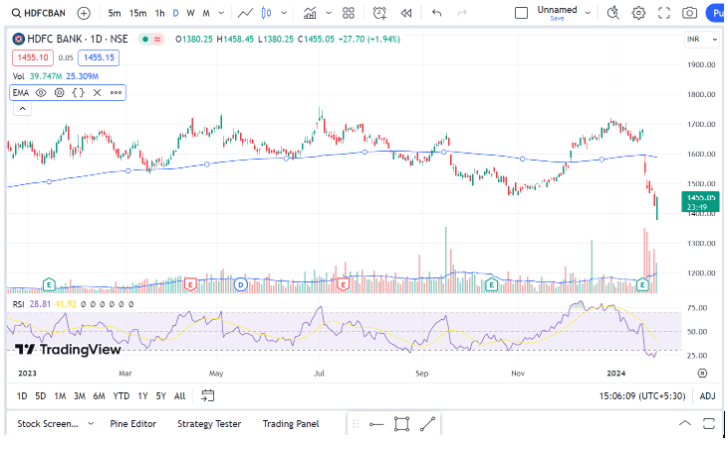This screenshot has height=451, width=728.
Task: Click the red E earnings marker before May
Action: tap(190, 284)
